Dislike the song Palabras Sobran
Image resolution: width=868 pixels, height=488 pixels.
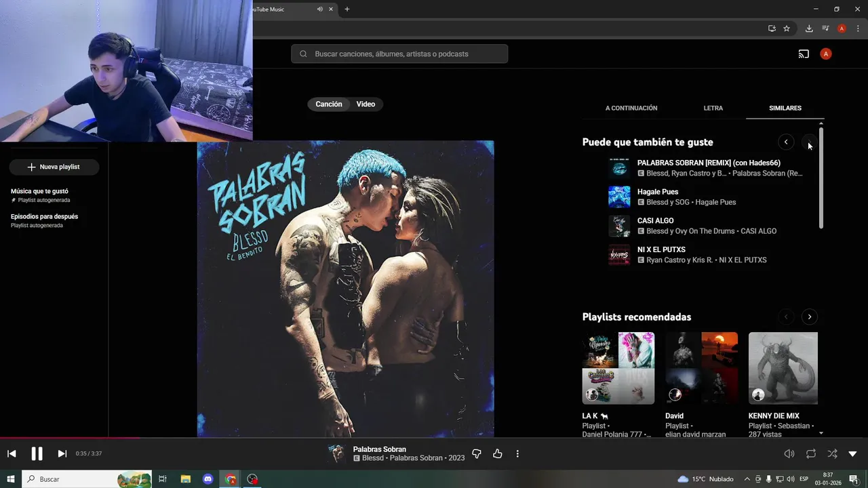point(476,453)
